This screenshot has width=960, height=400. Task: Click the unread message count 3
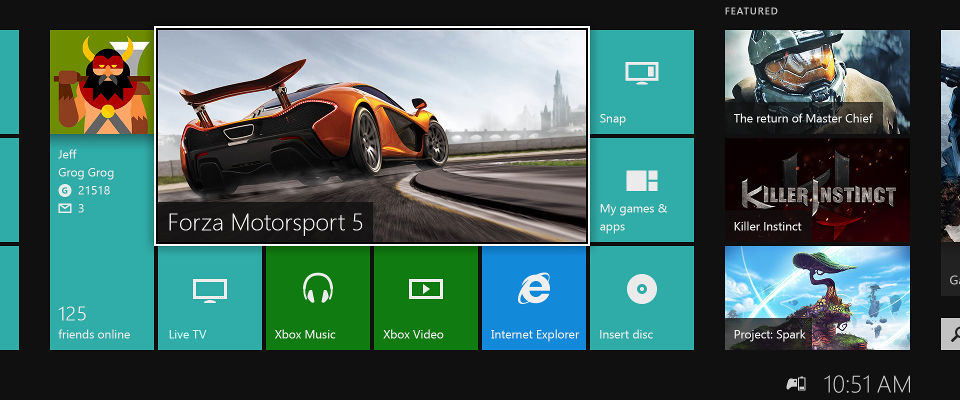[x=81, y=209]
